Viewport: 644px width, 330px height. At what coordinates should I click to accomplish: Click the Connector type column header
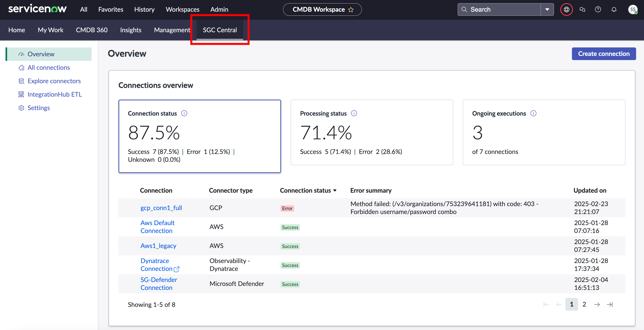tap(231, 191)
